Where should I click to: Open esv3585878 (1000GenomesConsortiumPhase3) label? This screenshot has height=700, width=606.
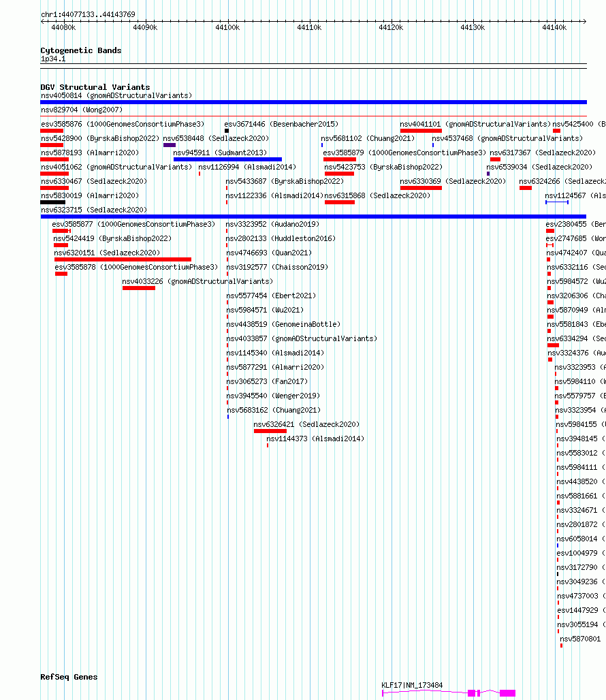click(x=137, y=267)
